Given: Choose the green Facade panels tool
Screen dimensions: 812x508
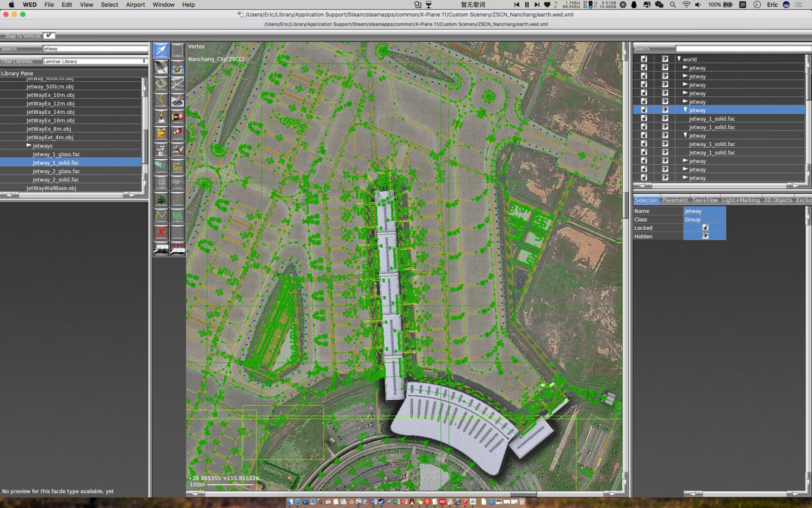Looking at the screenshot, I should pyautogui.click(x=161, y=166).
